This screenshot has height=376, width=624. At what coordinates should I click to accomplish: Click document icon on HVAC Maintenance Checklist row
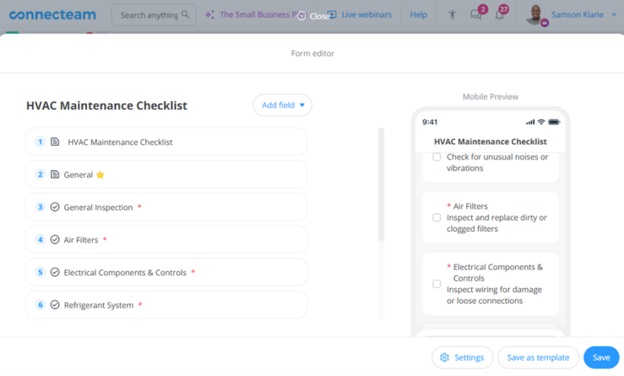(55, 142)
